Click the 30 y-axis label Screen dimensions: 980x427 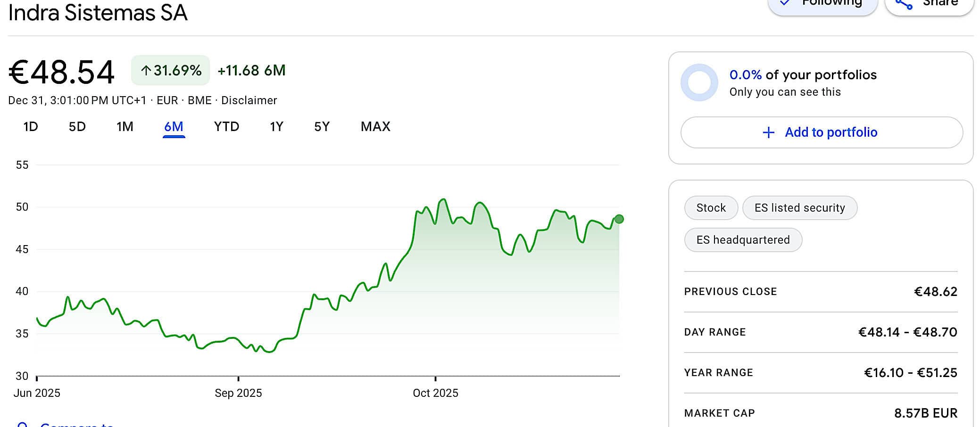pyautogui.click(x=22, y=376)
